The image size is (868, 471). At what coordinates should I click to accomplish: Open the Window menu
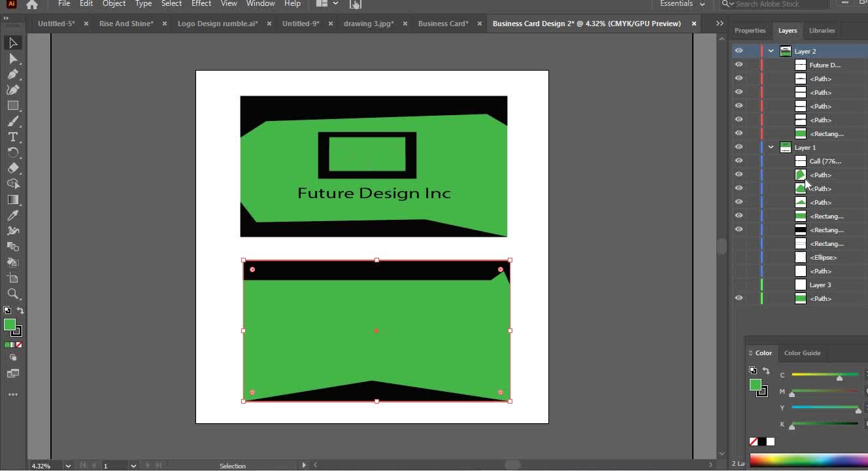260,4
